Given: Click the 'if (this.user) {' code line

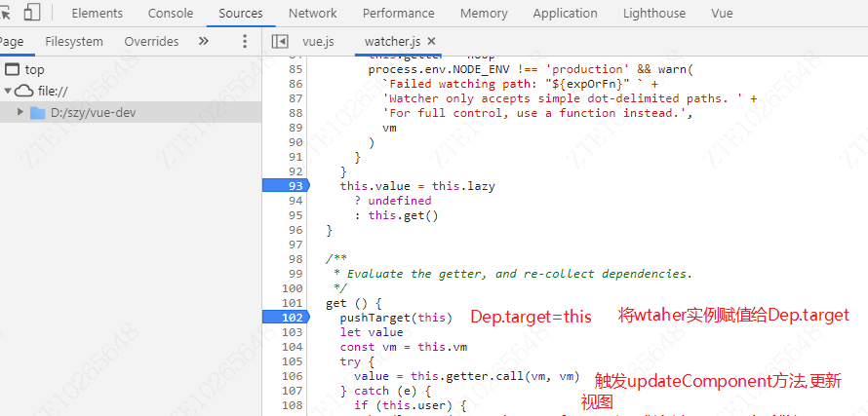Looking at the screenshot, I should 411,405.
